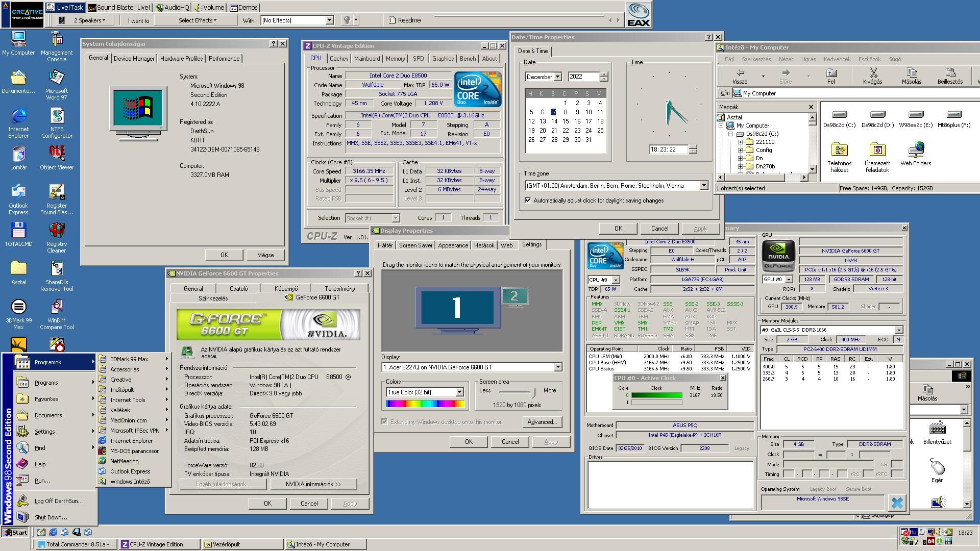Image resolution: width=980 pixels, height=551 pixels.
Task: Open WinDiff Compare Tool icon
Action: [57, 314]
